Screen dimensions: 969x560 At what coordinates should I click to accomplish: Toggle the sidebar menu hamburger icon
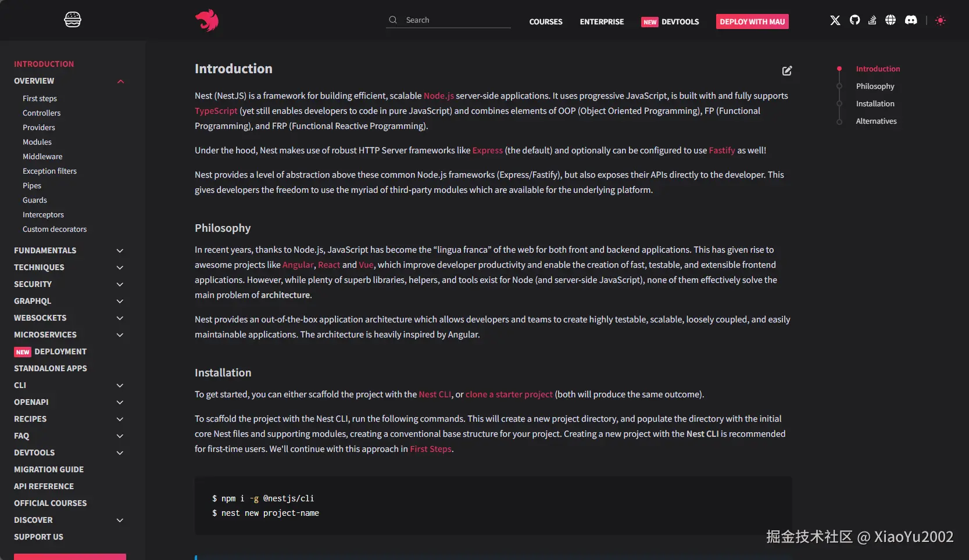click(73, 20)
